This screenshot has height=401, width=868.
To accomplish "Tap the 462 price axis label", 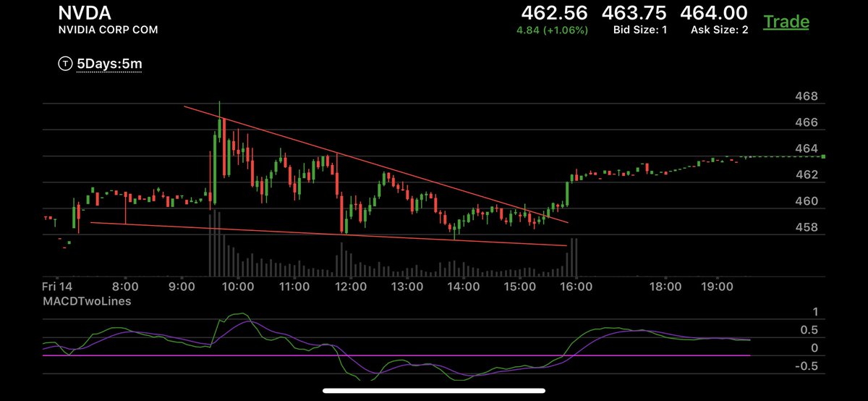I will pyautogui.click(x=807, y=174).
